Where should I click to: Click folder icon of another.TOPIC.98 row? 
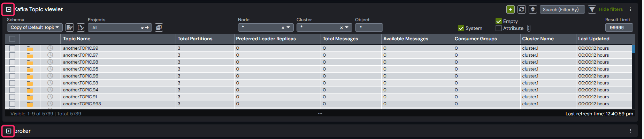click(30, 63)
